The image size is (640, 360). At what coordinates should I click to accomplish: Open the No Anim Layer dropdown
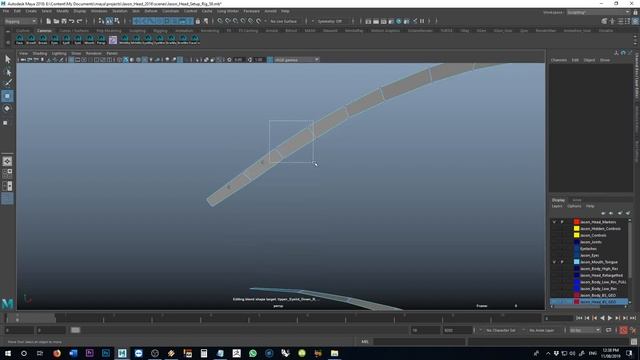coord(543,330)
